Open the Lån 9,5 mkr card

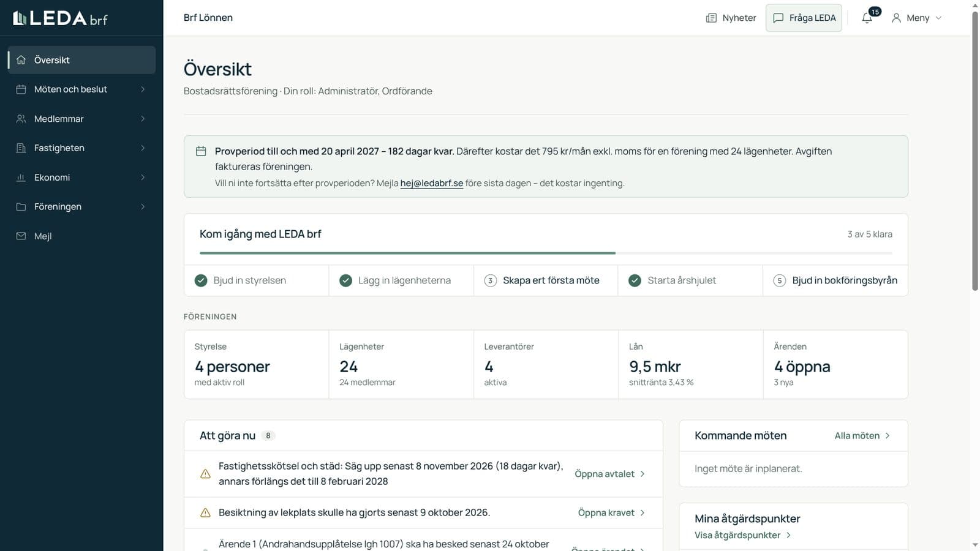pos(690,364)
